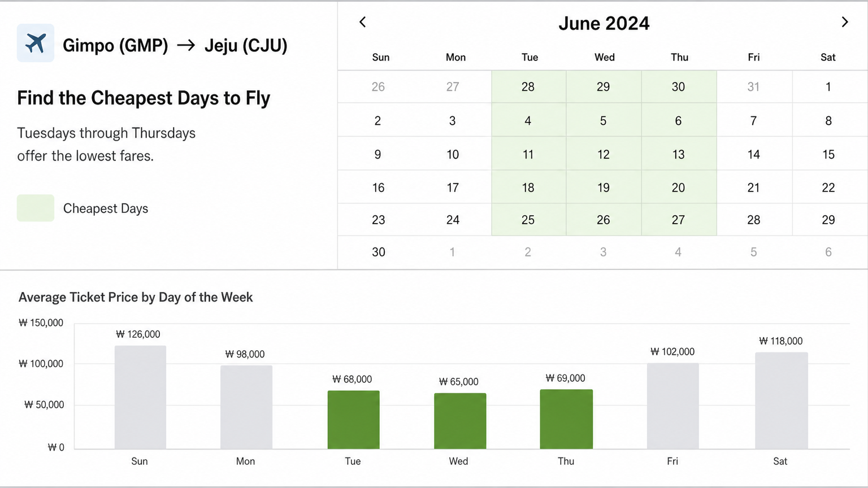
Task: Click the Sunday ₩126,000 bar
Action: (x=140, y=397)
